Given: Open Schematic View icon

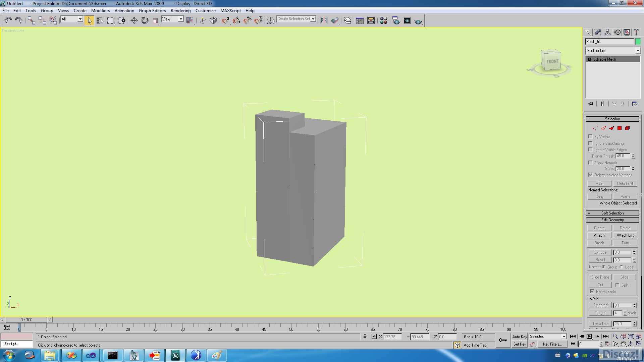Looking at the screenshot, I should click(x=371, y=20).
